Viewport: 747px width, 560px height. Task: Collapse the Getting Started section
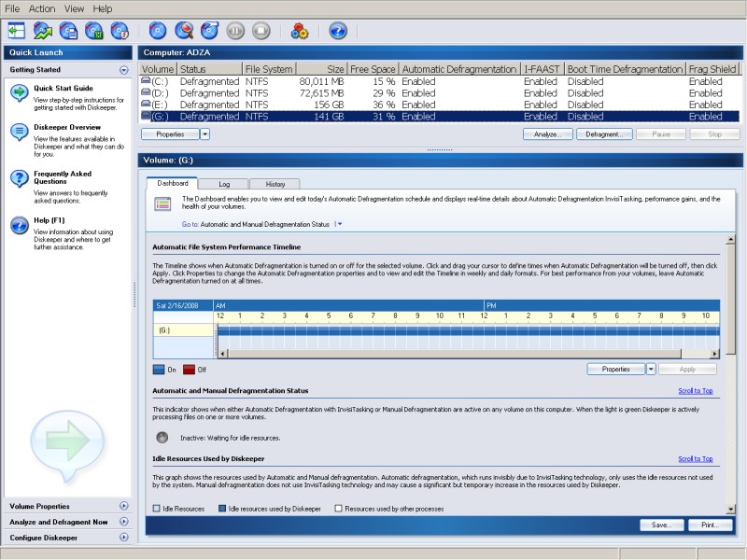124,70
